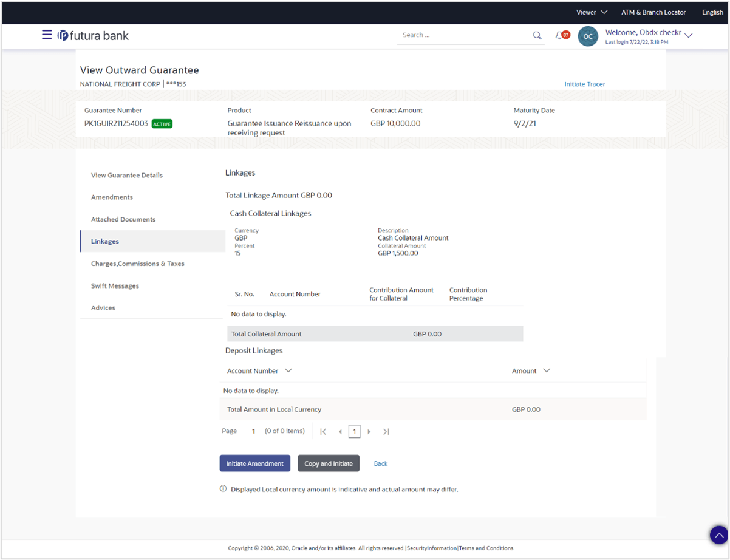The width and height of the screenshot is (730, 560).
Task: Click contract amount GBP 10,000.00
Action: click(395, 123)
